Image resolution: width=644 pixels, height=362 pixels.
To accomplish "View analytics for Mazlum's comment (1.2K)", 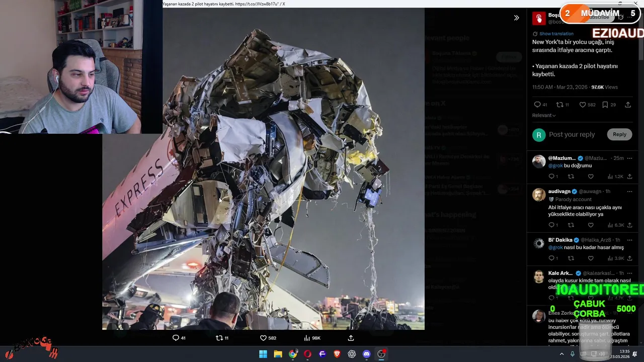I will point(615,176).
